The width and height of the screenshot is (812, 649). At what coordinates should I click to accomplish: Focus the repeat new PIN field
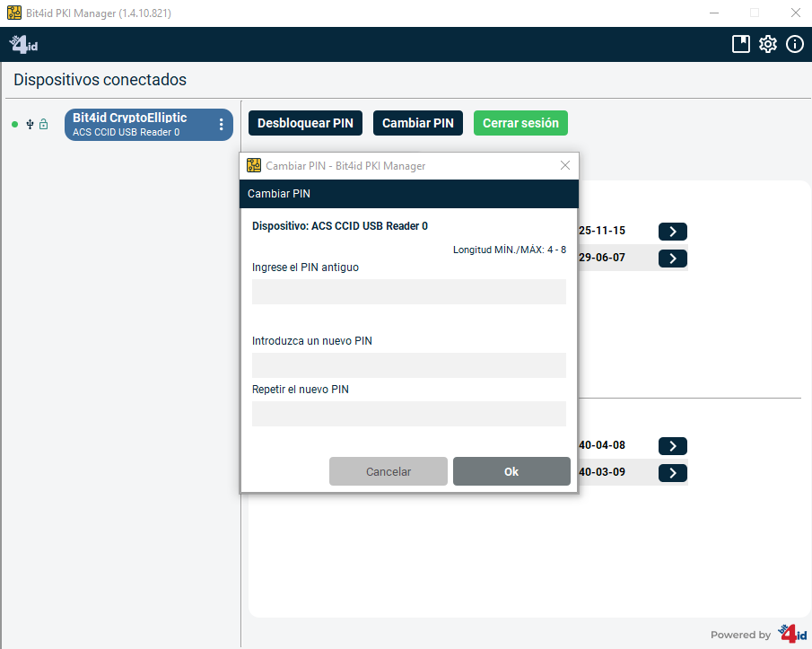[409, 414]
